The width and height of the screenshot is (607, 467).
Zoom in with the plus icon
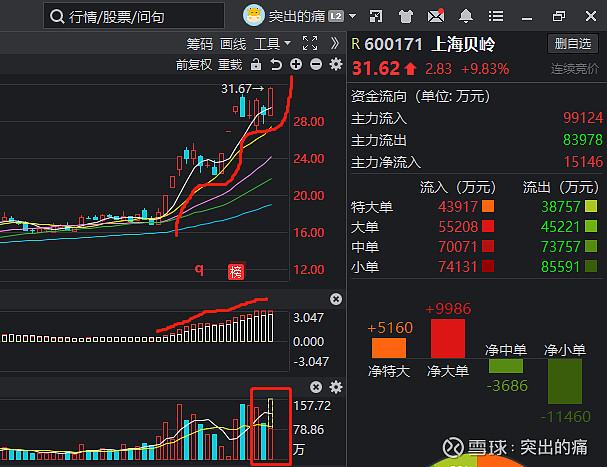click(296, 64)
